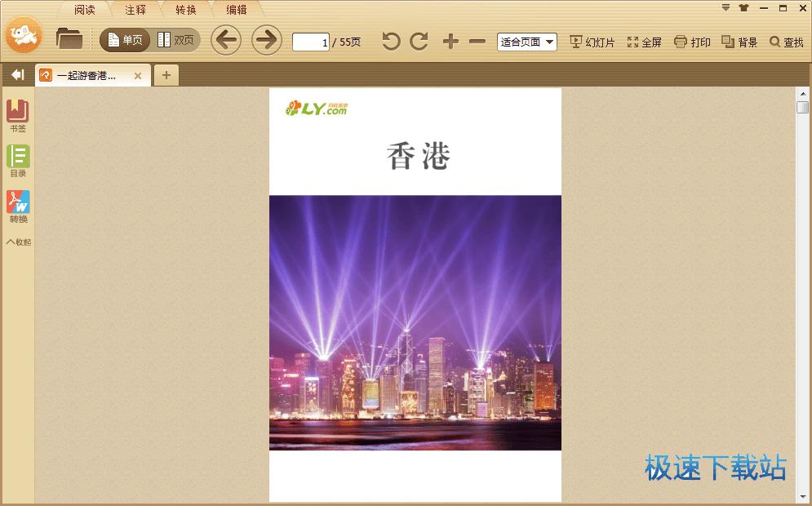
Task: Open the bookmarks panel via 书签 icon
Action: click(x=16, y=114)
